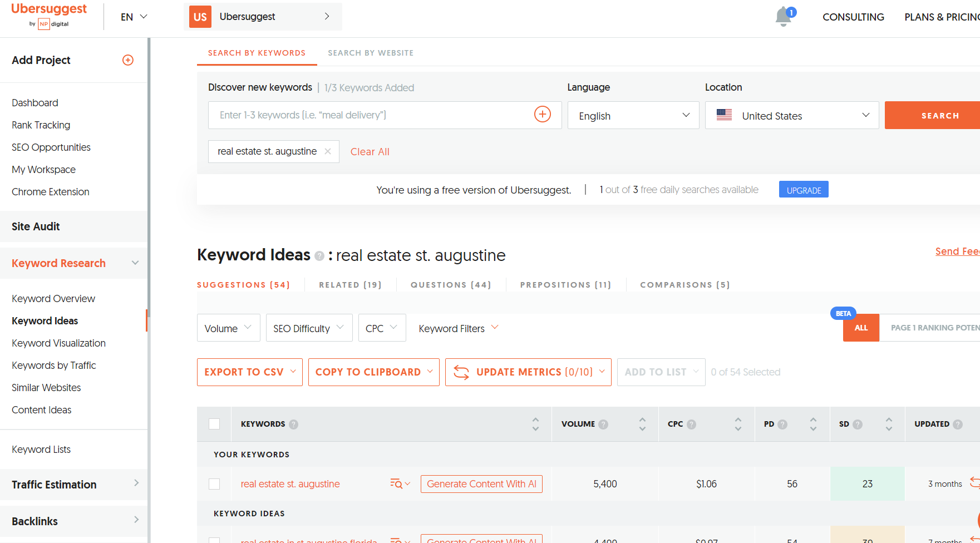Click the Add Project plus icon

pos(128,60)
